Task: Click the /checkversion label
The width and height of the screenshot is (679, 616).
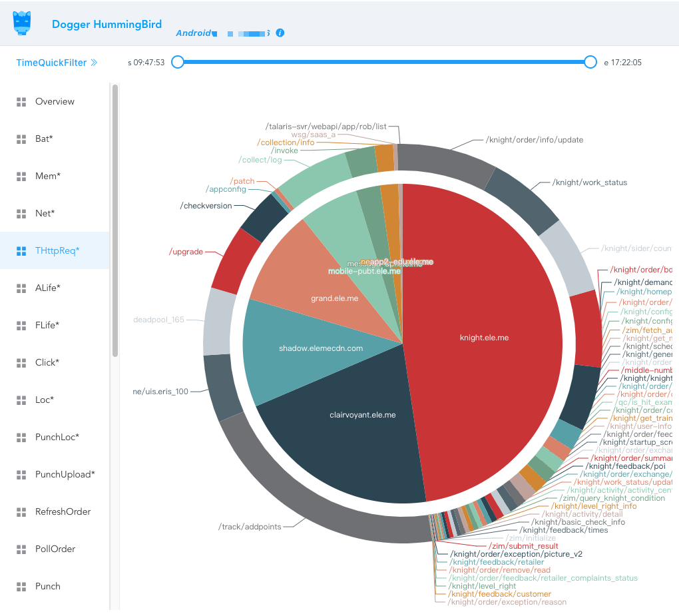Action: (x=206, y=206)
